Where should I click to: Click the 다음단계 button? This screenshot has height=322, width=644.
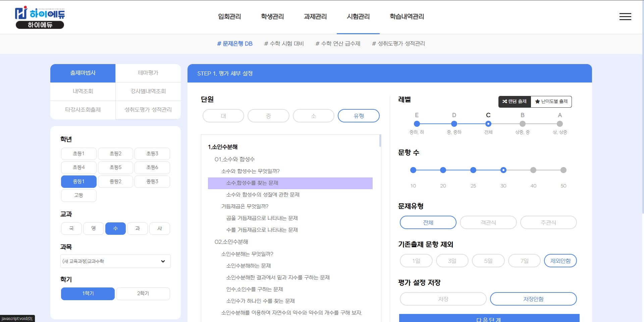point(489,319)
